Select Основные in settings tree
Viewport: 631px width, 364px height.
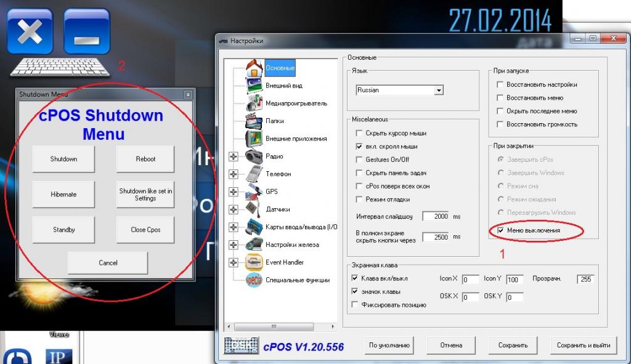pos(280,68)
